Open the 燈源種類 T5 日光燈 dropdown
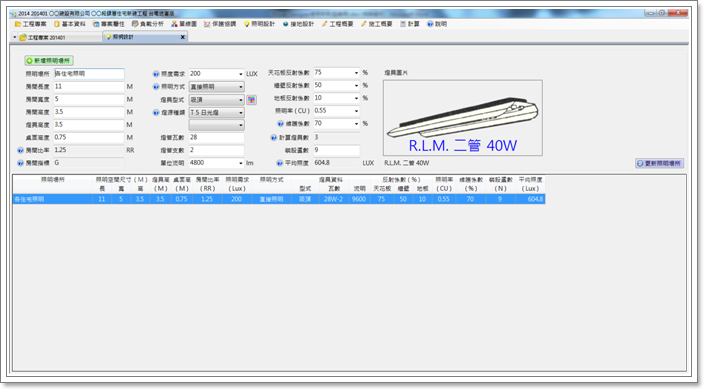The height and width of the screenshot is (389, 704). point(241,113)
